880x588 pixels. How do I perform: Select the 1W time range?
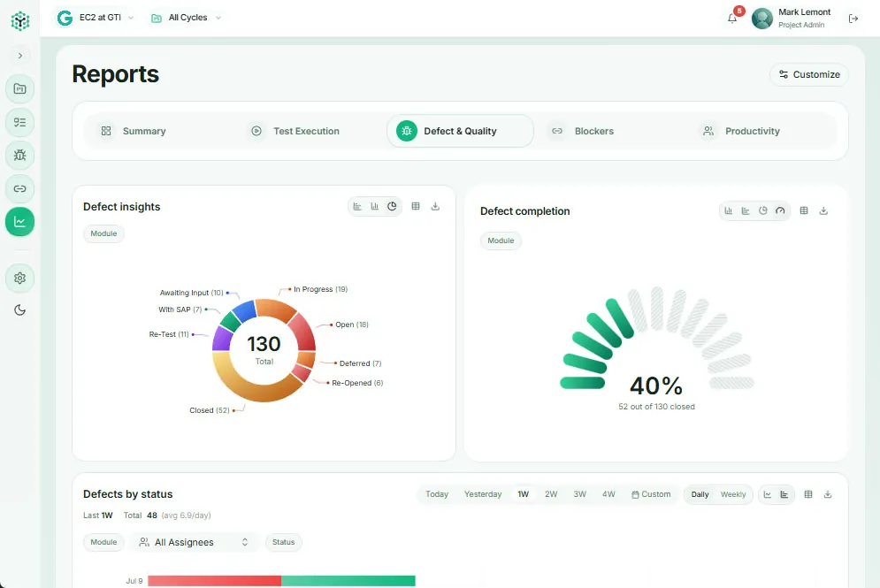[523, 494]
